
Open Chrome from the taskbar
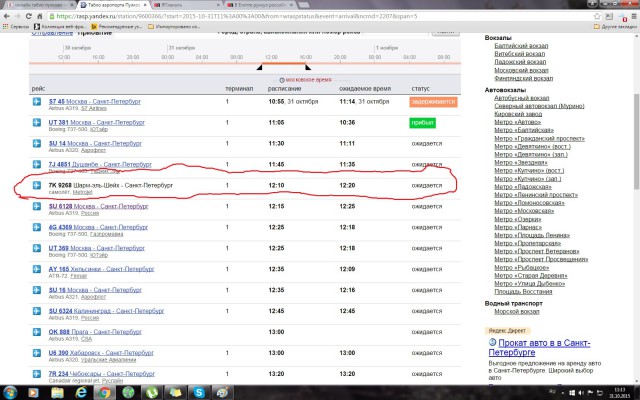click(x=103, y=392)
